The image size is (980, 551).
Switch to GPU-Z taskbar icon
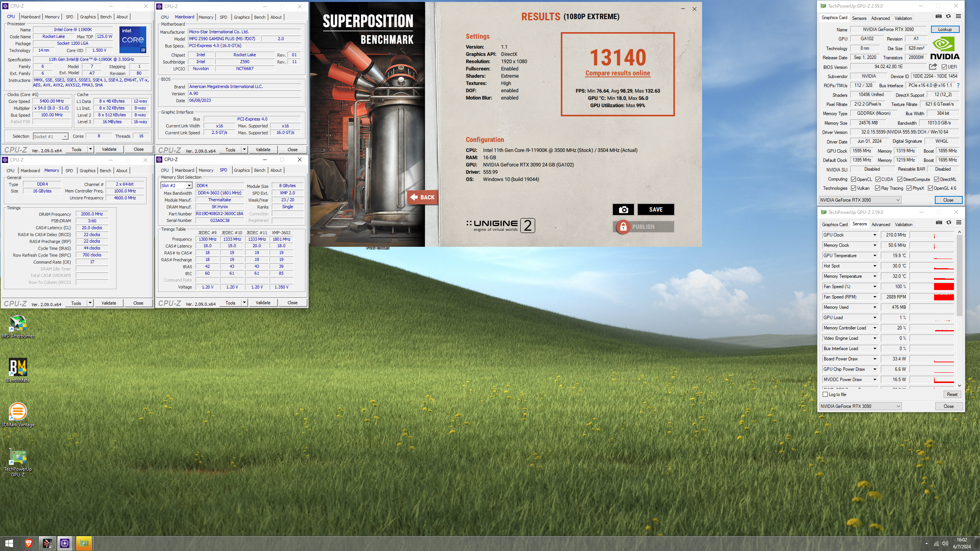84,543
